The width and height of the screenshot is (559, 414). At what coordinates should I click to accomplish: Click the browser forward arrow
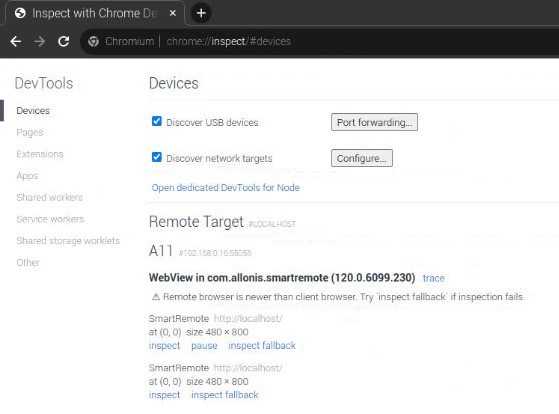(x=40, y=41)
